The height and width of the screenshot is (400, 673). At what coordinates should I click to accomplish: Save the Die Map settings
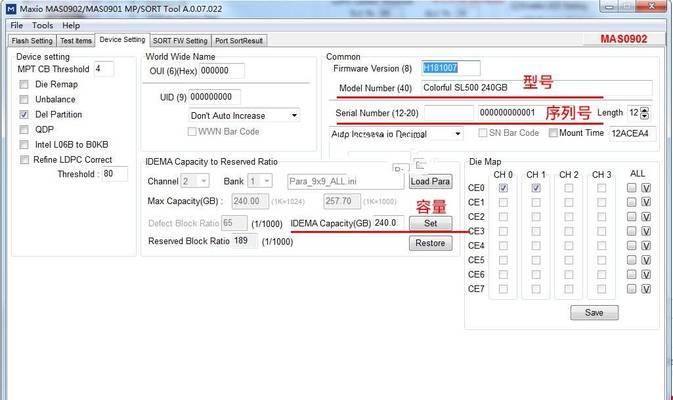594,313
